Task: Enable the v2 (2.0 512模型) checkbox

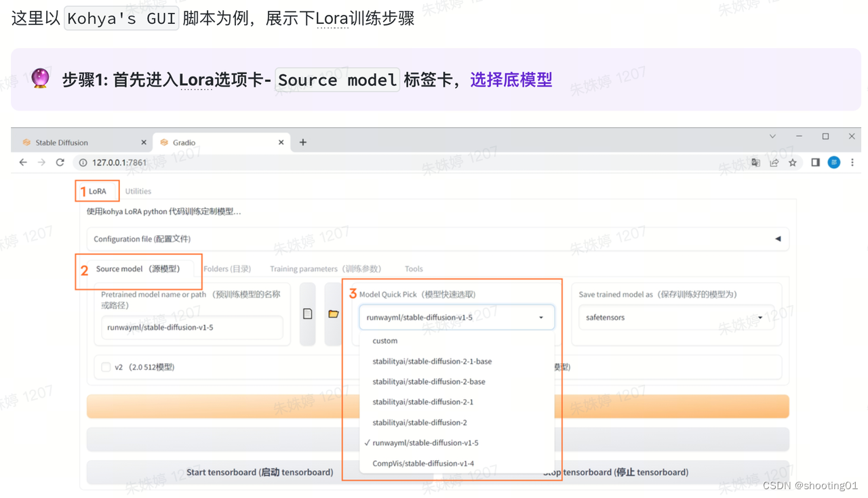Action: point(106,367)
